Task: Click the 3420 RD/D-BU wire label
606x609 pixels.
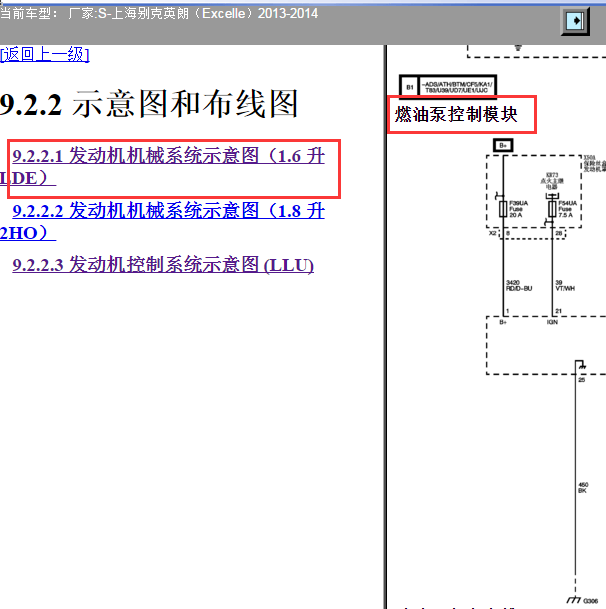Action: tap(519, 285)
